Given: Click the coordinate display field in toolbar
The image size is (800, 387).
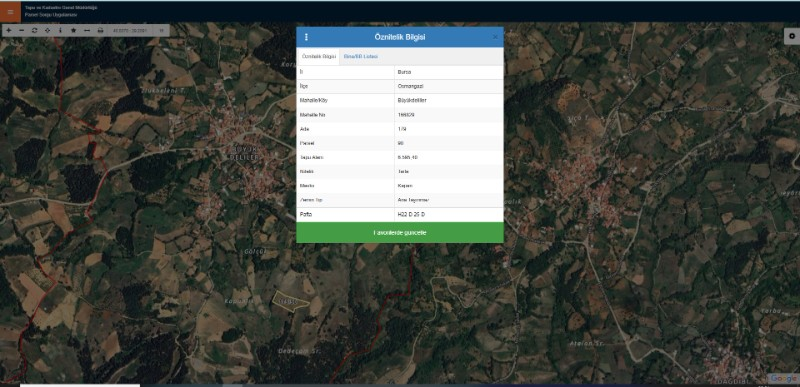Looking at the screenshot, I should (x=131, y=31).
